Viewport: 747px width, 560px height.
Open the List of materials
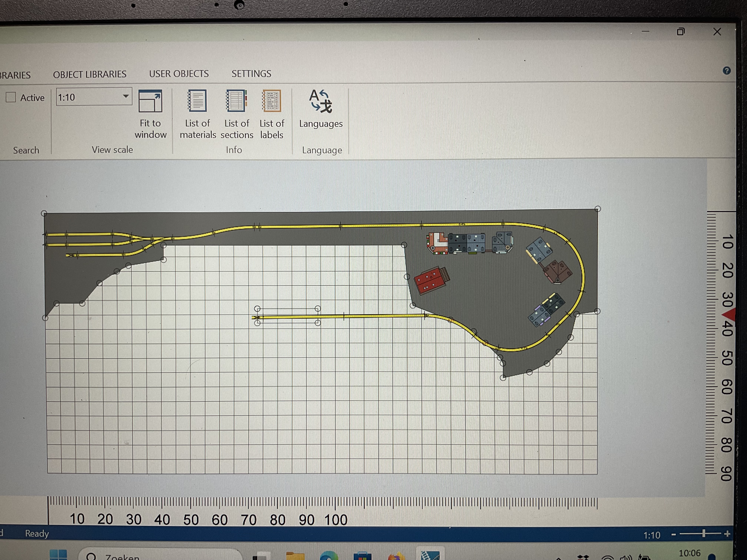pyautogui.click(x=197, y=101)
